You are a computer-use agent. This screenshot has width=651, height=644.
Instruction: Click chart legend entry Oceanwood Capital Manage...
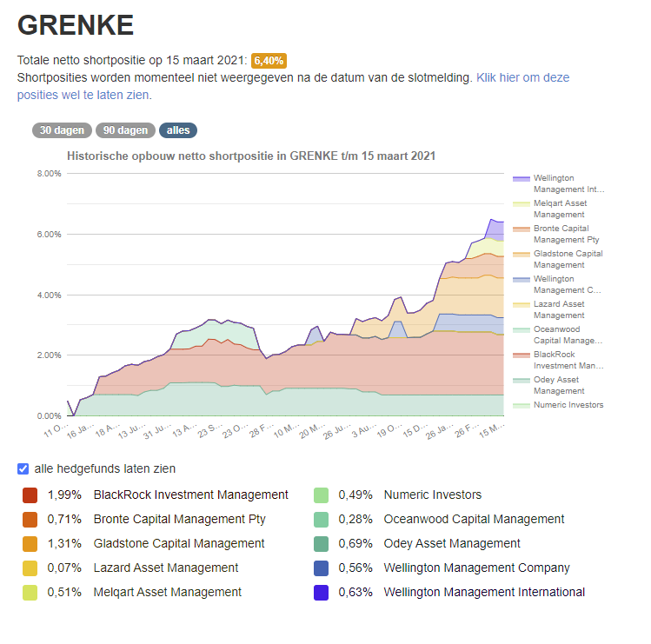[x=558, y=335]
